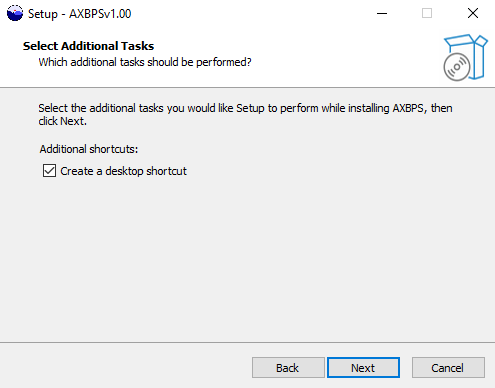Image resolution: width=495 pixels, height=388 pixels.
Task: Close the AXBPSv1.00 Setup window
Action: 473,13
